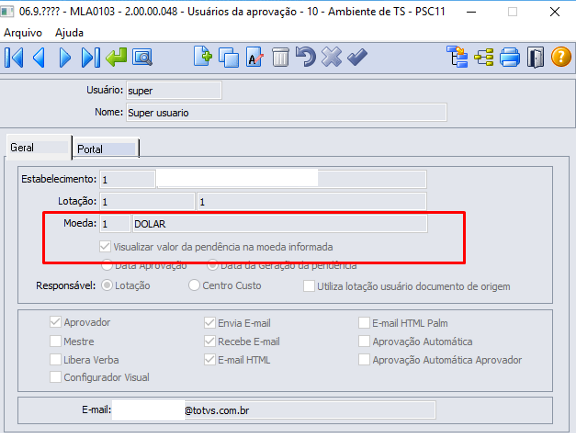This screenshot has width=577, height=433.
Task: Click the Nome field with Super usuario
Action: tap(286, 113)
